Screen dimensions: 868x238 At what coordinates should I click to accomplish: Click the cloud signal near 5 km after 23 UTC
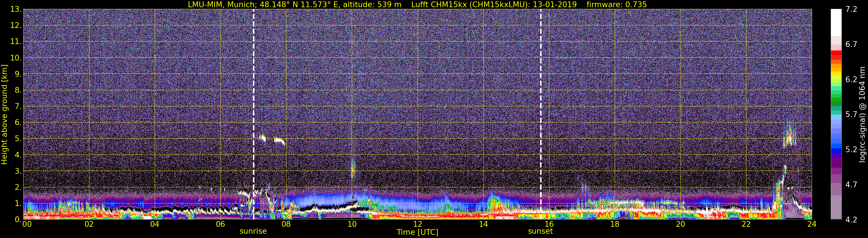pos(789,137)
